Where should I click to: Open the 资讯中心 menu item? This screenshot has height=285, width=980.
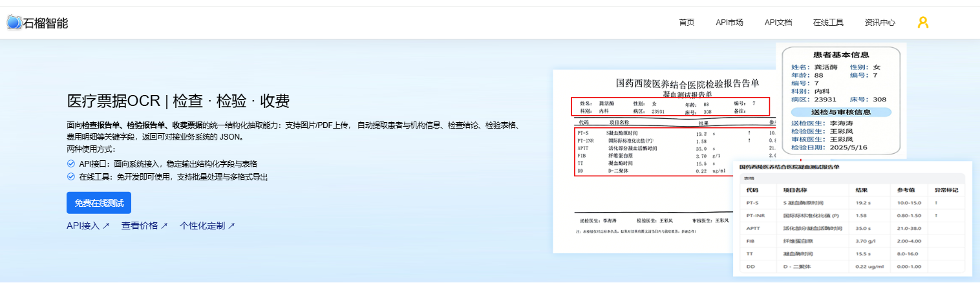coord(880,23)
